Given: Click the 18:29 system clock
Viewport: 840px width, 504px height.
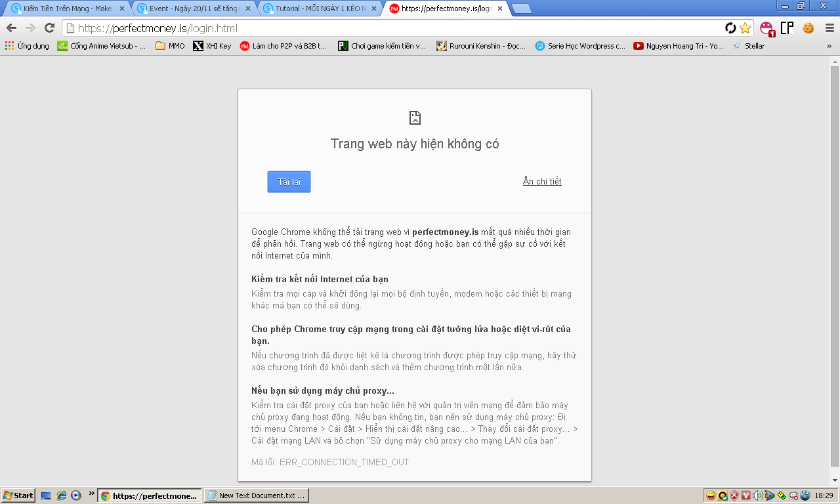Looking at the screenshot, I should [824, 495].
